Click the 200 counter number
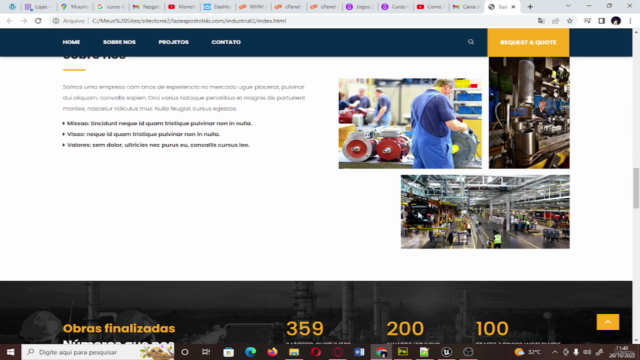Screen dimensions: 640x360 [x=405, y=328]
